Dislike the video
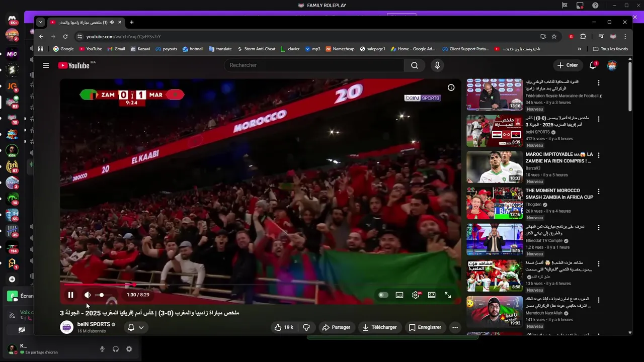Image resolution: width=644 pixels, height=362 pixels. 306,327
